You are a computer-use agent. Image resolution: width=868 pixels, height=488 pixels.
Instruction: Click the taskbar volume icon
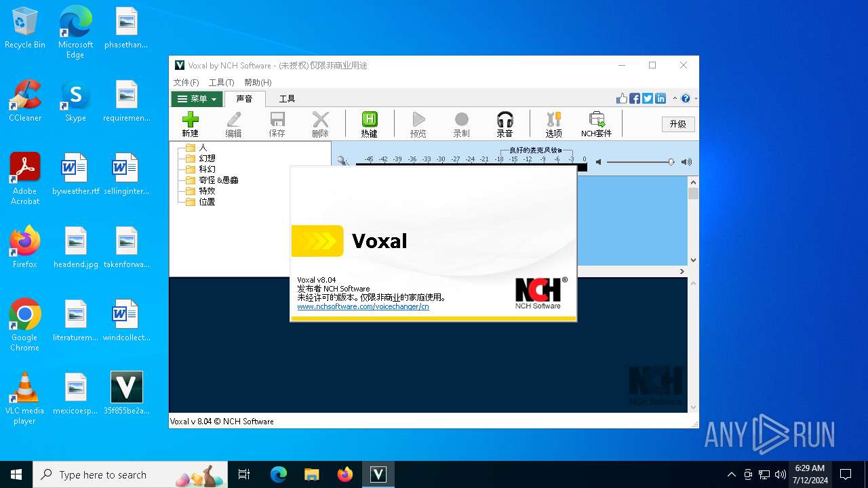click(x=781, y=474)
